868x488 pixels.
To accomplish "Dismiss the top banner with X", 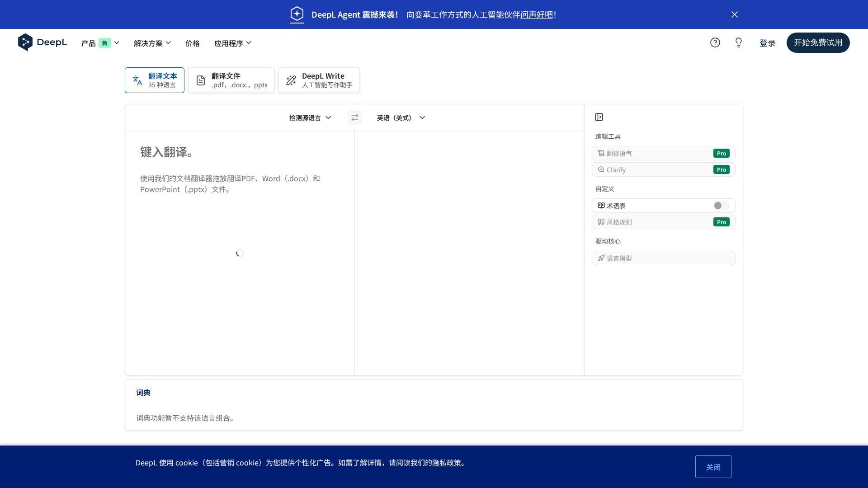I will point(735,14).
